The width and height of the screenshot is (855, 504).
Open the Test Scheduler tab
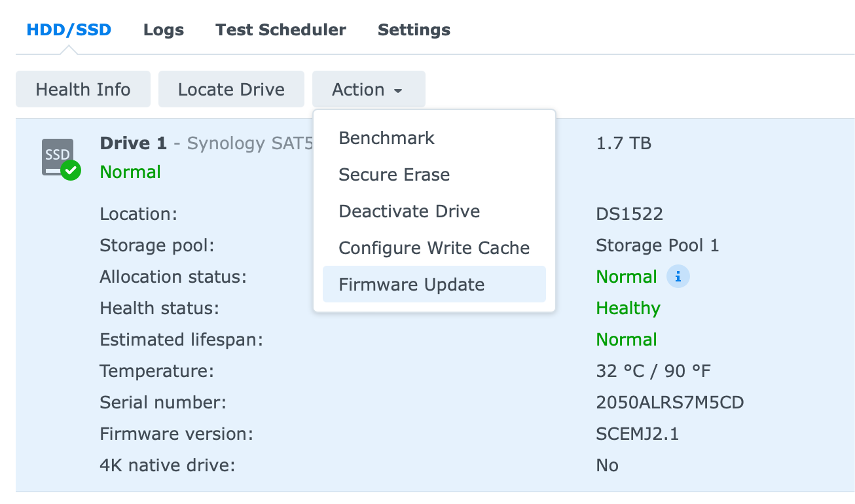pyautogui.click(x=281, y=29)
